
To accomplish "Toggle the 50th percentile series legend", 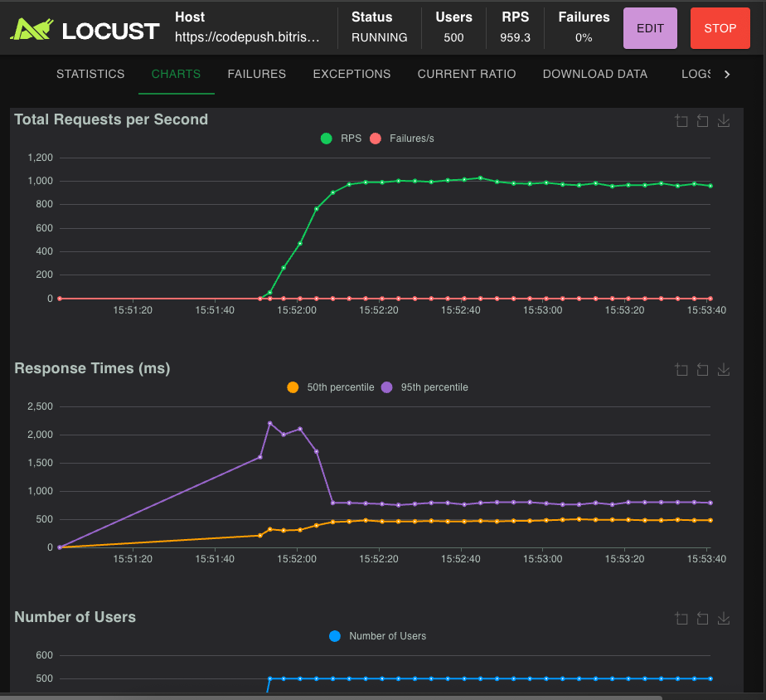I will point(331,387).
